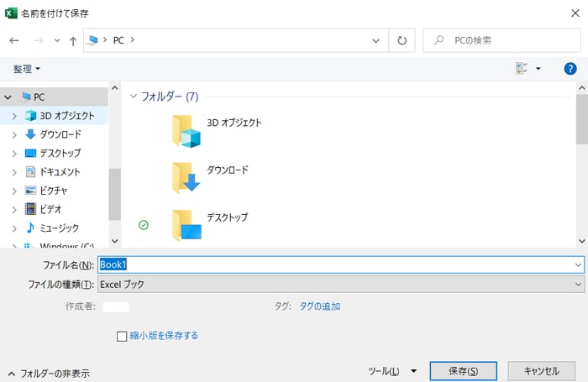Collapse the フォルダー (7) group

[x=134, y=97]
